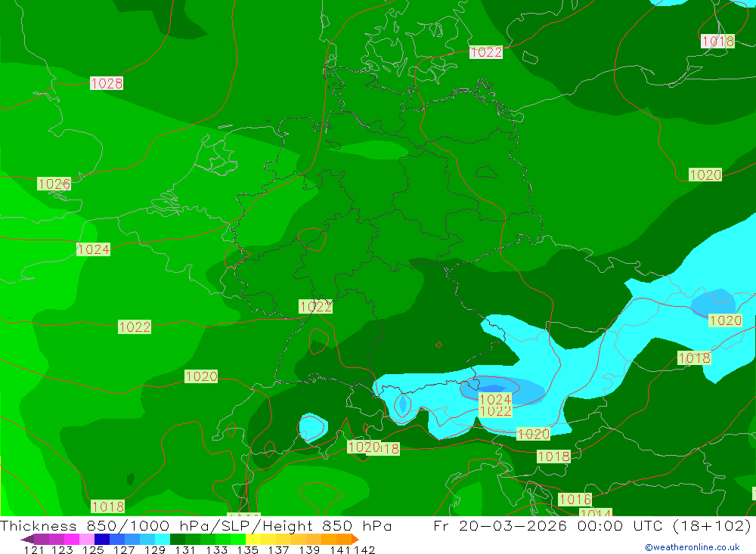Viewport: 756px width, 554px height.
Task: Click legend value 121
Action: (x=34, y=549)
